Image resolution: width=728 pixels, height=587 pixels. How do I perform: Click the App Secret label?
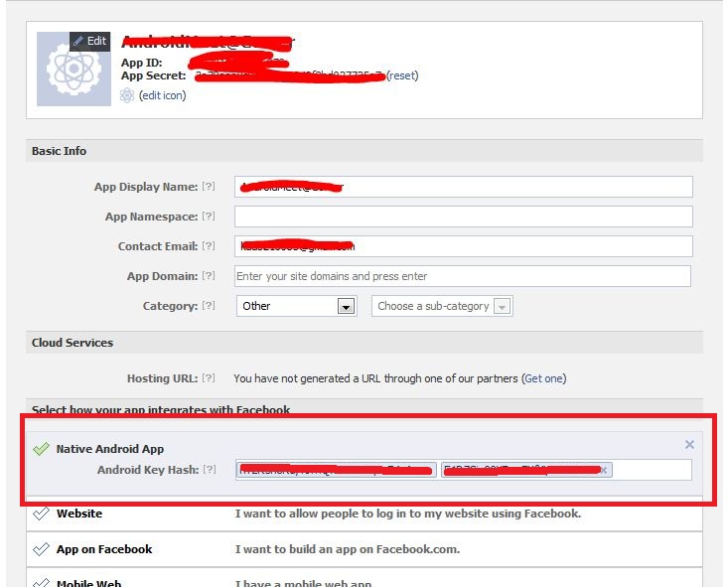point(154,75)
